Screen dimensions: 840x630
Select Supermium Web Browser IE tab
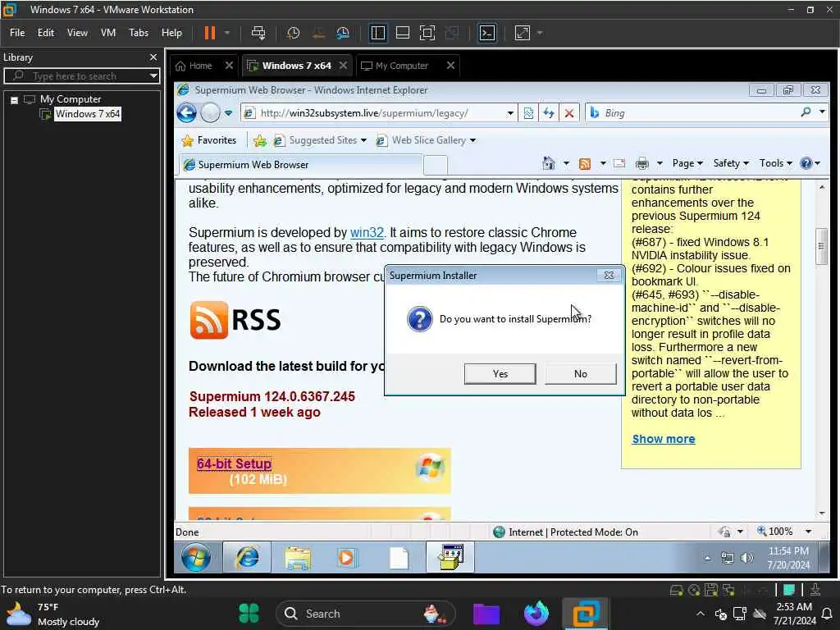300,164
